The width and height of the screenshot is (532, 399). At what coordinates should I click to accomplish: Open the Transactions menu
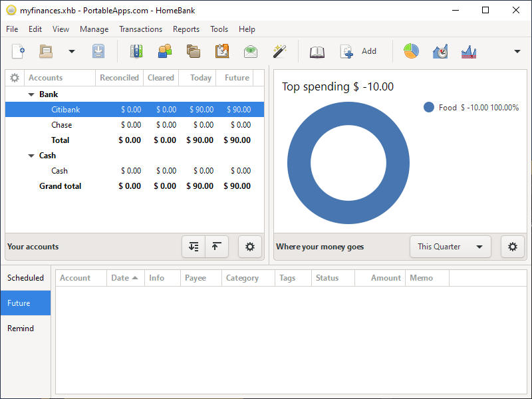140,29
